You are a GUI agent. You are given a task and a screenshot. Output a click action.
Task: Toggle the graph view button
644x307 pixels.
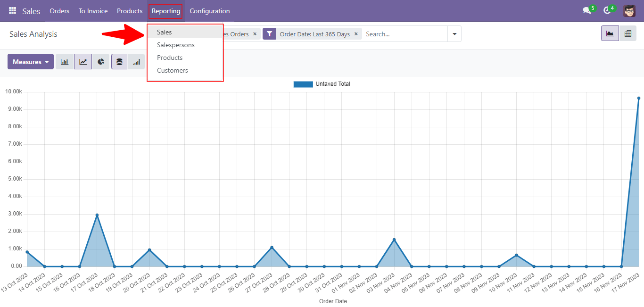(x=610, y=33)
